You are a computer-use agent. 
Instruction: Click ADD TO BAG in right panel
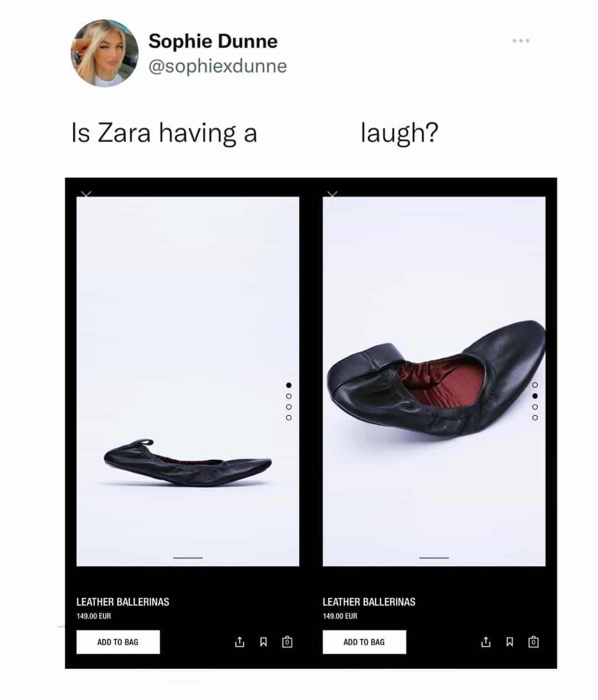(364, 642)
